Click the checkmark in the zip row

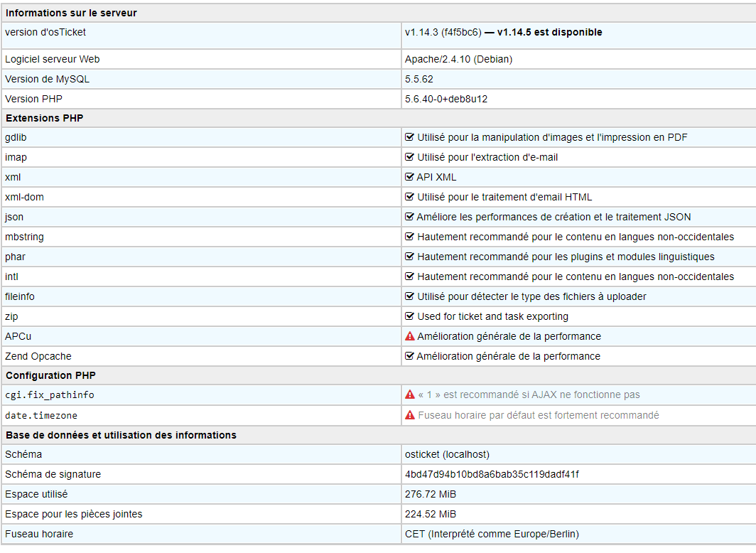pos(410,316)
